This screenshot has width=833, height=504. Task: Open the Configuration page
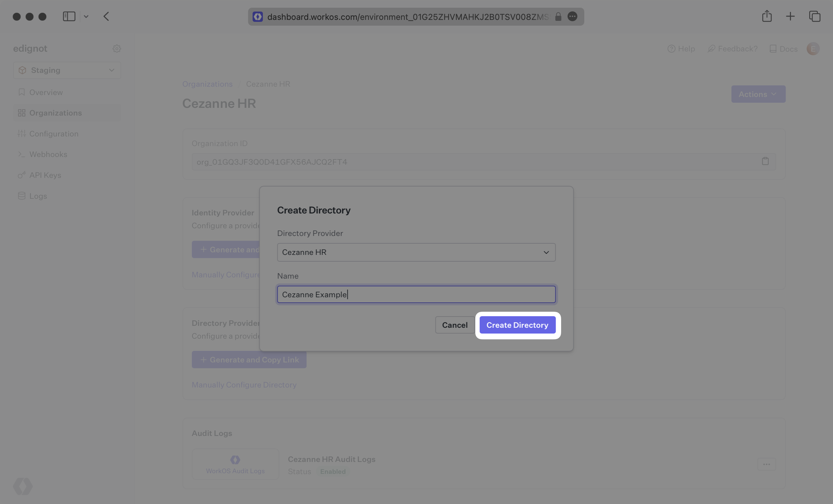point(53,134)
